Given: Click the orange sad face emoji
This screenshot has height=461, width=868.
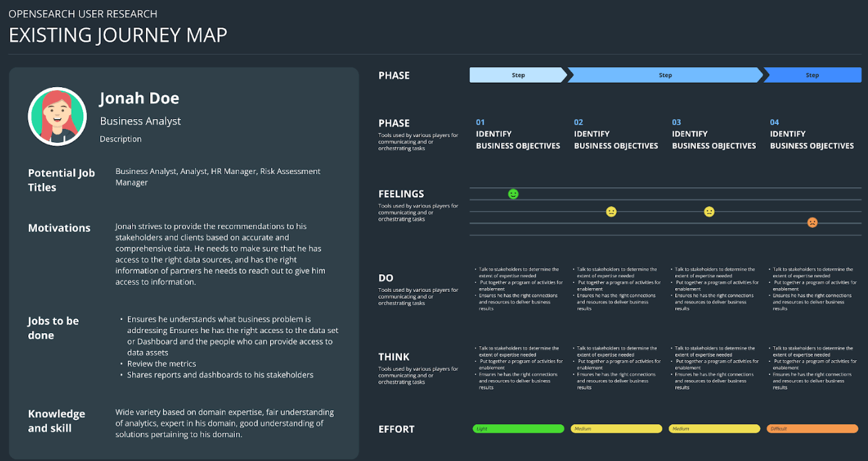Looking at the screenshot, I should (x=812, y=222).
